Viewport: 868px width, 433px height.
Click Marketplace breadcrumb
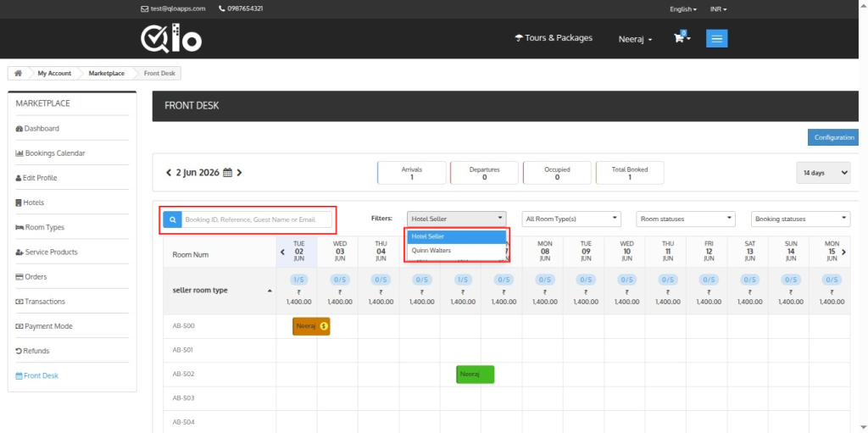click(x=106, y=73)
